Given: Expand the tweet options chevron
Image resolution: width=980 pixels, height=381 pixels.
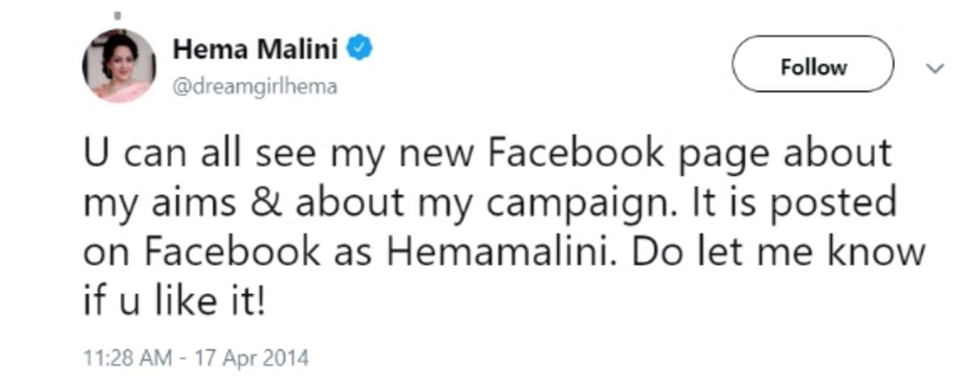Looking at the screenshot, I should [x=935, y=69].
